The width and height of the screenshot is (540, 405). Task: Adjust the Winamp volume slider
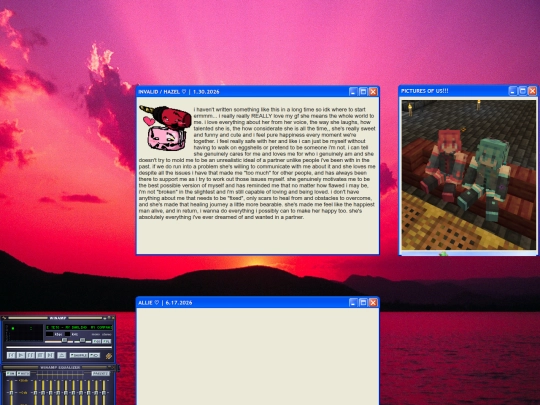point(59,341)
